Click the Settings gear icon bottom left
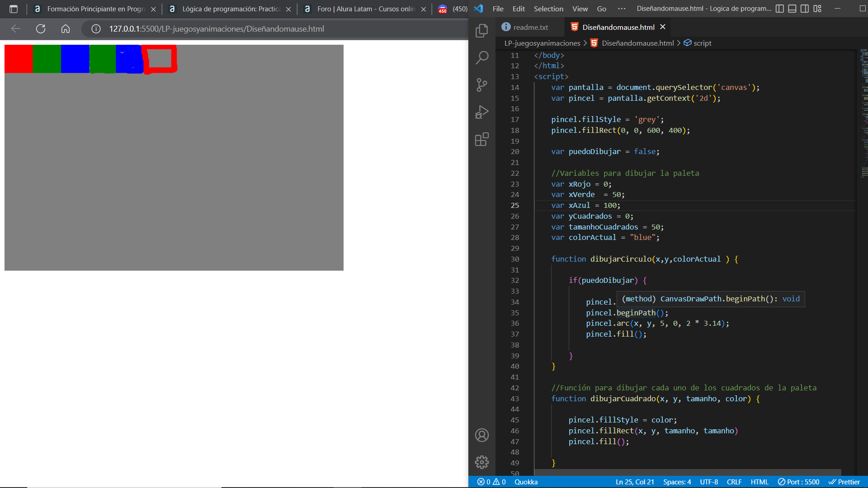The width and height of the screenshot is (868, 488). [481, 462]
